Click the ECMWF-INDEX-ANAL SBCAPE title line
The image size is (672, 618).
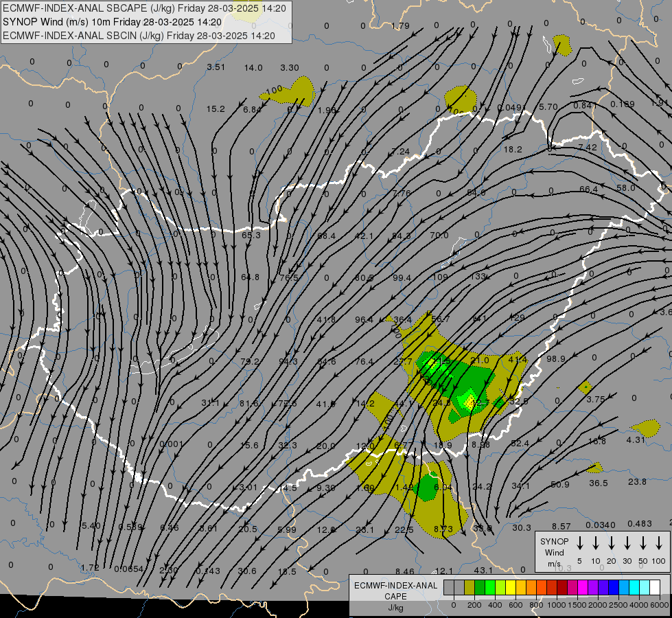pyautogui.click(x=144, y=8)
